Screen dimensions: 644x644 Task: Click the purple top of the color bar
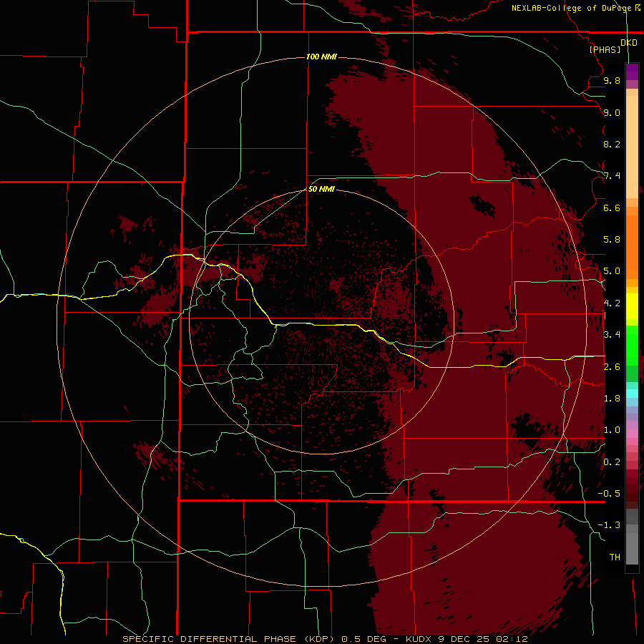[632, 72]
